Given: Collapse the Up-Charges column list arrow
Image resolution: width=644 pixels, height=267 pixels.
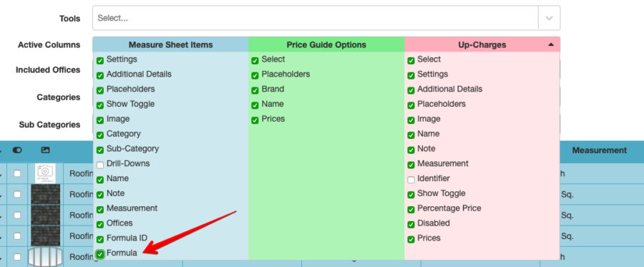Looking at the screenshot, I should pos(551,45).
